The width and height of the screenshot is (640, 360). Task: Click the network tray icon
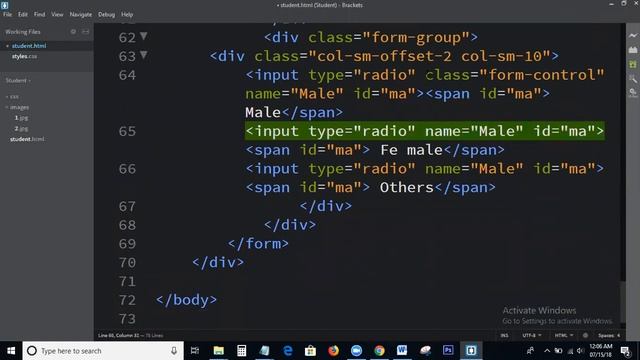(x=570, y=351)
